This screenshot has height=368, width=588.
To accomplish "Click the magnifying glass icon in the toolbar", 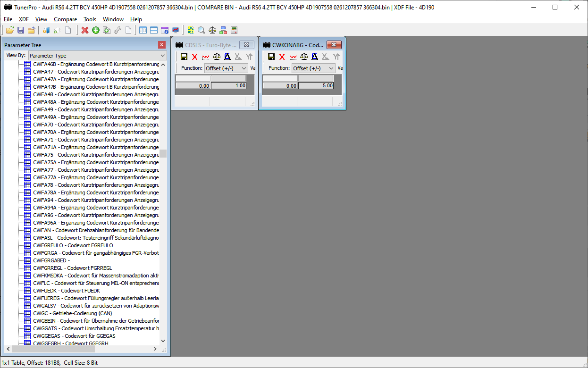I will [x=202, y=30].
